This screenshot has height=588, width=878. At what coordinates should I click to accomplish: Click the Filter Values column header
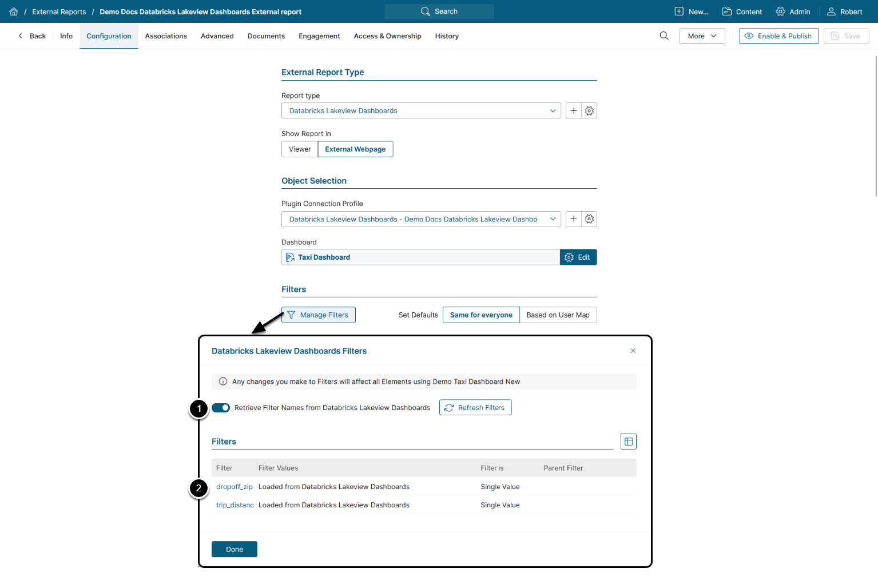278,468
